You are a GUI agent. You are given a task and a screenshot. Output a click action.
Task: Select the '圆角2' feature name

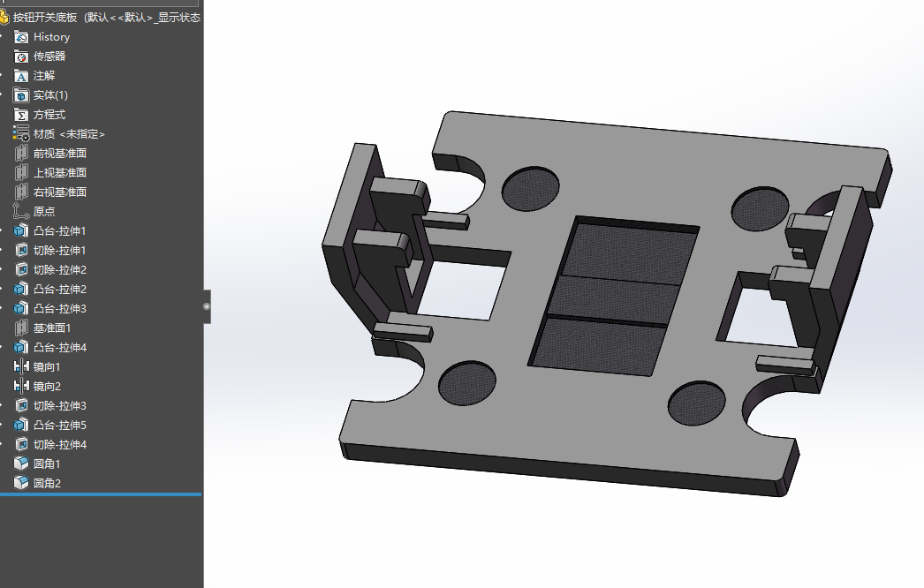(x=47, y=483)
